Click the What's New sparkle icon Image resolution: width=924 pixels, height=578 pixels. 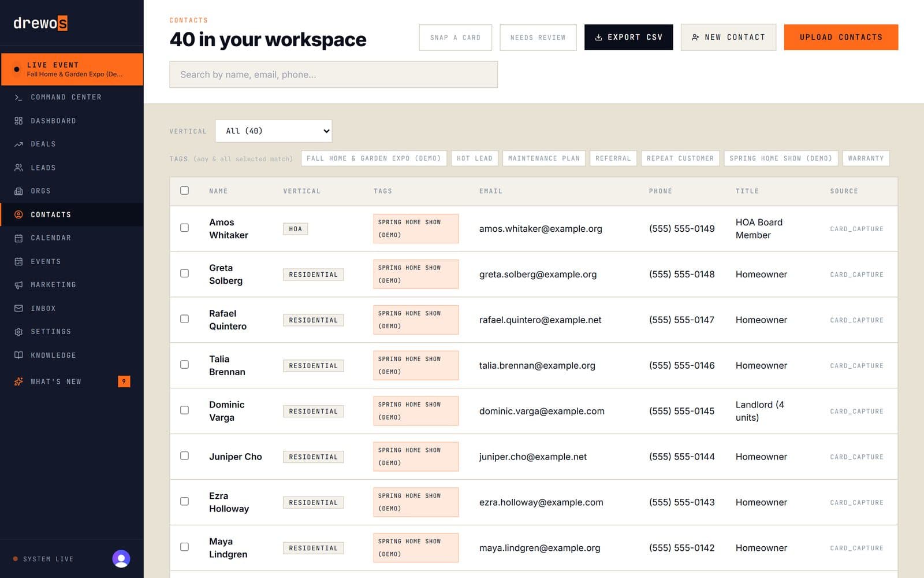tap(18, 381)
